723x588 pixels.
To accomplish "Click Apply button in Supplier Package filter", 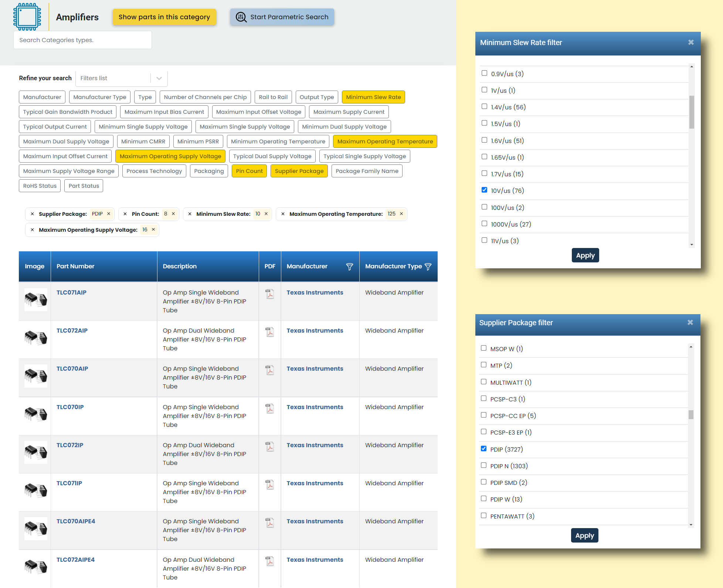I will pyautogui.click(x=584, y=535).
